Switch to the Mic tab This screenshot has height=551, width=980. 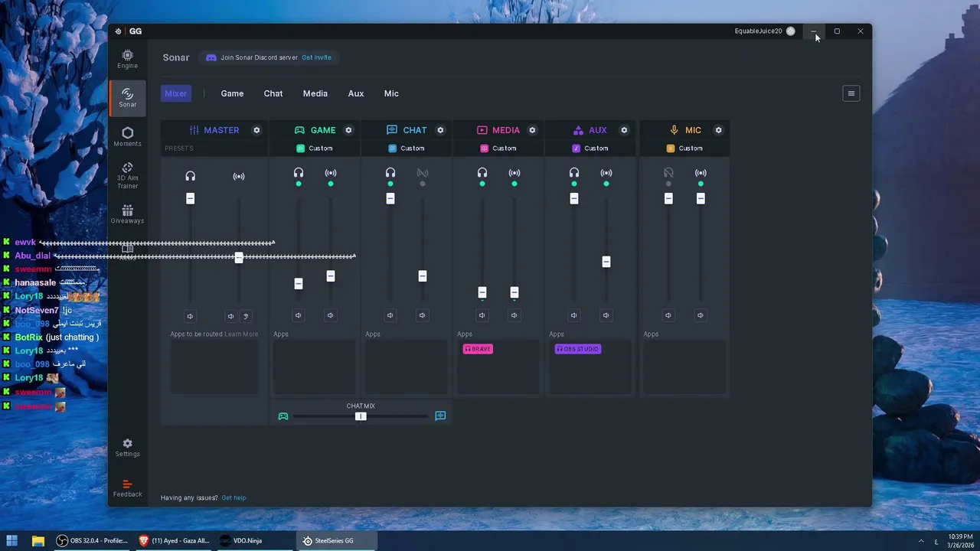391,93
